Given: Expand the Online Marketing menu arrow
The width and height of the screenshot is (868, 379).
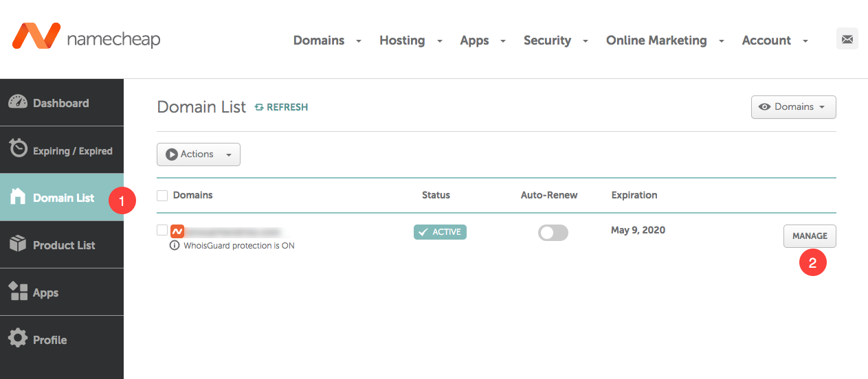Looking at the screenshot, I should (722, 41).
